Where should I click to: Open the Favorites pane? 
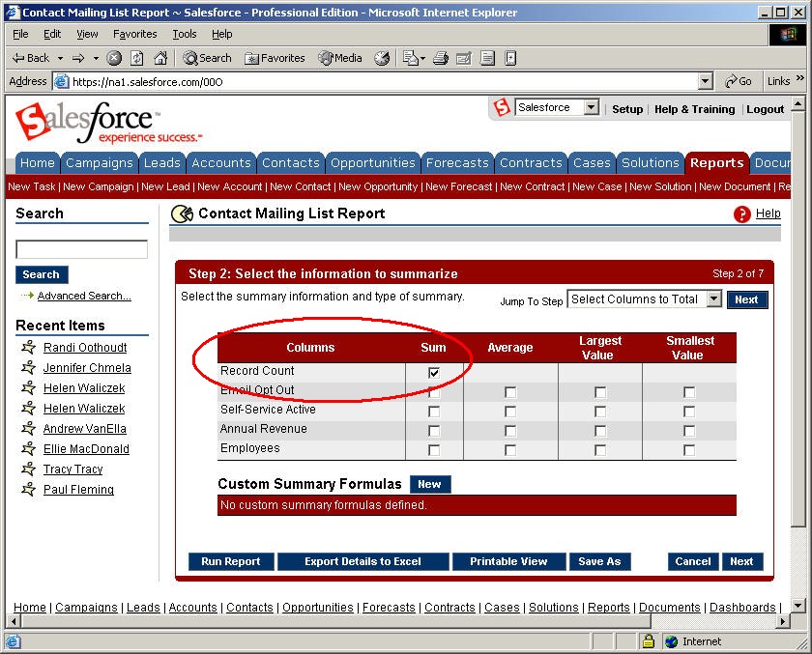(x=275, y=58)
